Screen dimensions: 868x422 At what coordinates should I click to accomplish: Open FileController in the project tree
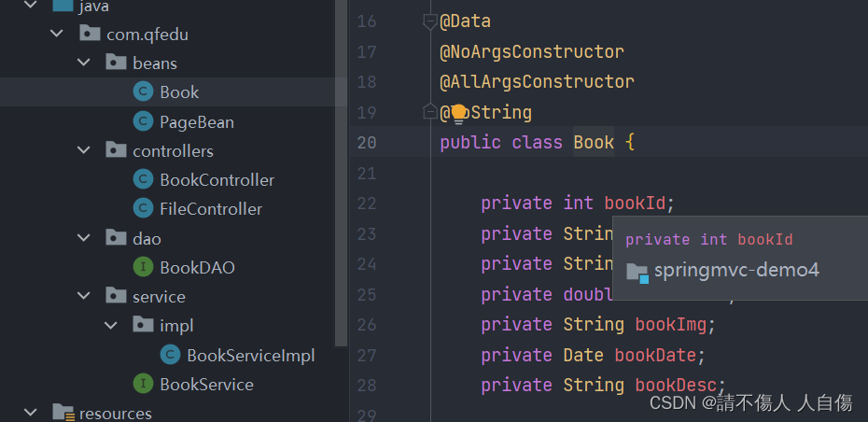(x=211, y=209)
